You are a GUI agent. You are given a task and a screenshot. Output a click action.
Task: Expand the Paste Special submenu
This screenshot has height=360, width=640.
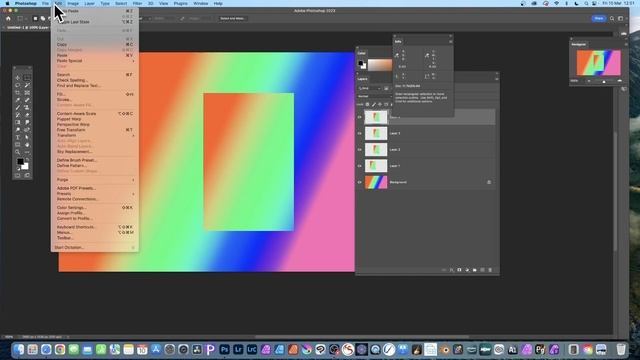95,61
